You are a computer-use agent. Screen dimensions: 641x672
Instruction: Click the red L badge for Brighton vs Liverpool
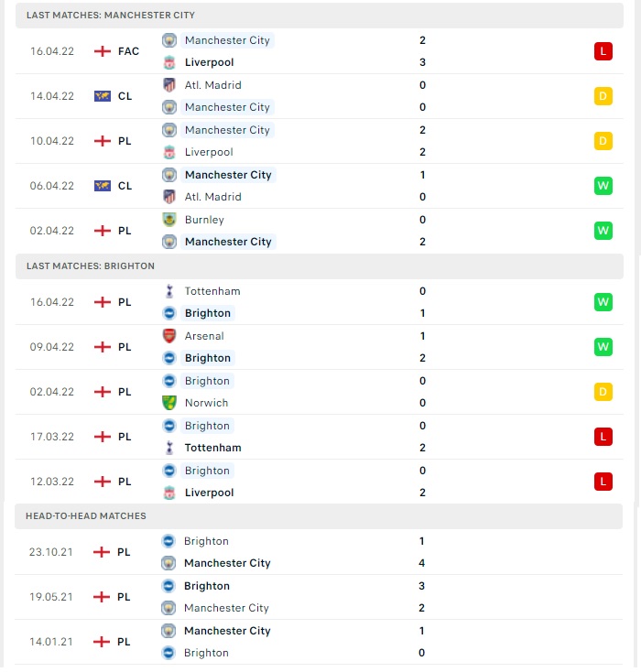(x=603, y=482)
